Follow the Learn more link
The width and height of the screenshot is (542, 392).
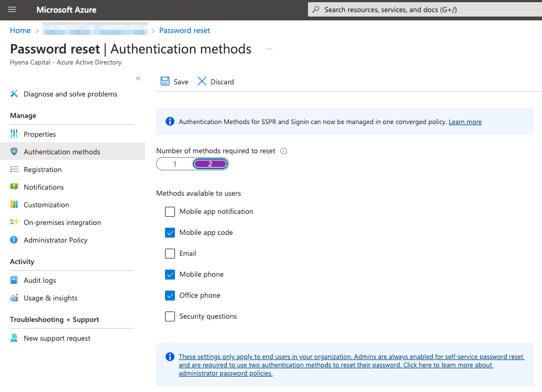point(465,122)
